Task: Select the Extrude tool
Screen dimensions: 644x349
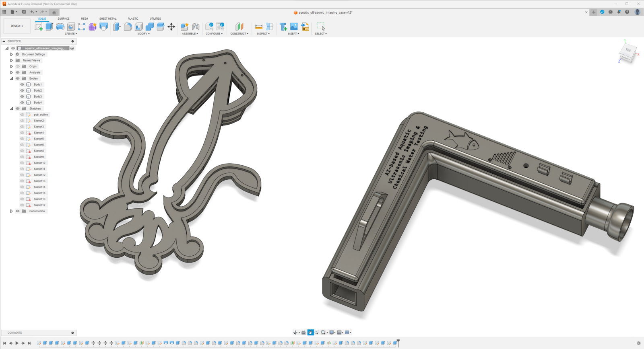Action: [50, 27]
